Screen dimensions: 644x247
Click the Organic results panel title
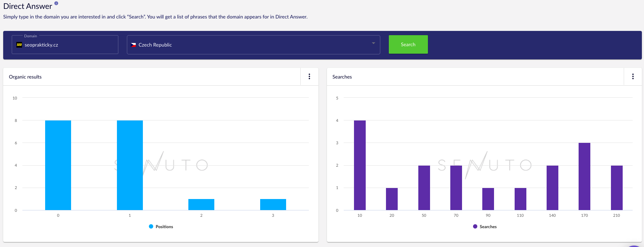tap(25, 77)
